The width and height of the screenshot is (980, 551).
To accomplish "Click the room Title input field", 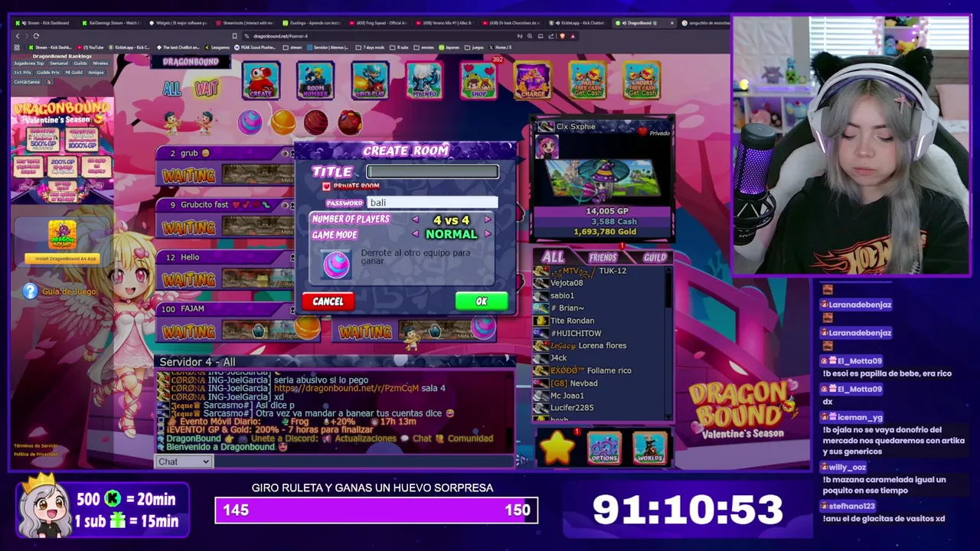I will pyautogui.click(x=433, y=172).
